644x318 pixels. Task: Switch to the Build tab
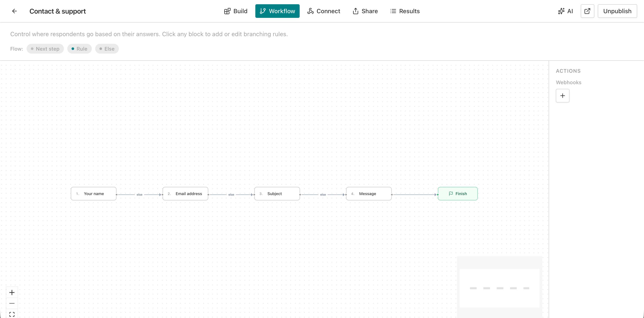click(x=235, y=11)
